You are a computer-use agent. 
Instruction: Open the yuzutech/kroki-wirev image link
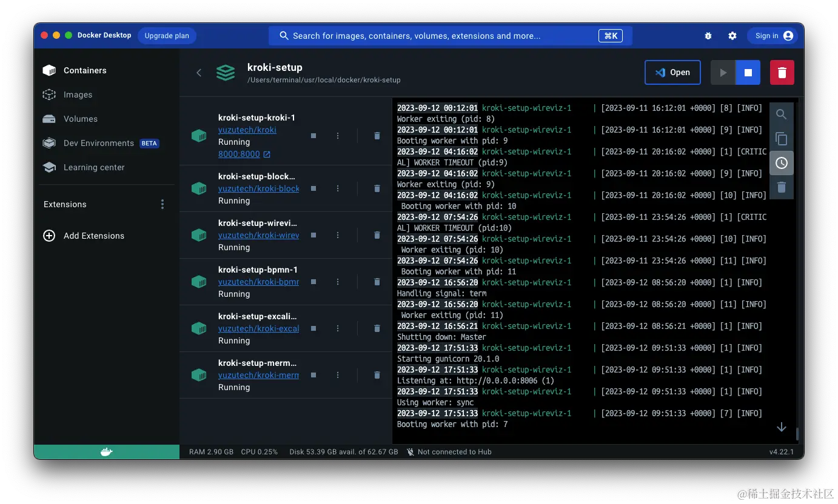tap(259, 235)
